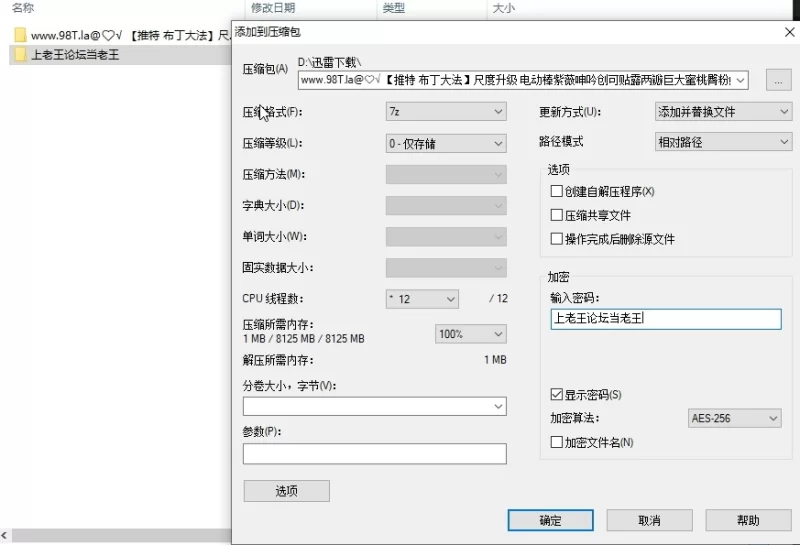This screenshot has width=800, height=545.
Task: Check the 压缩共享文件 option
Action: click(x=557, y=215)
